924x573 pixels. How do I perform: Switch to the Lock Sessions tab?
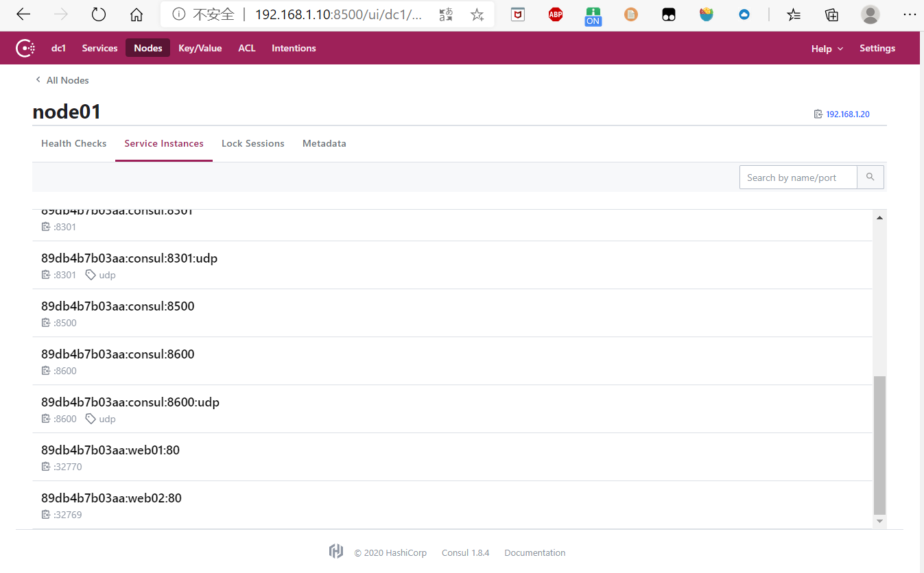(253, 143)
